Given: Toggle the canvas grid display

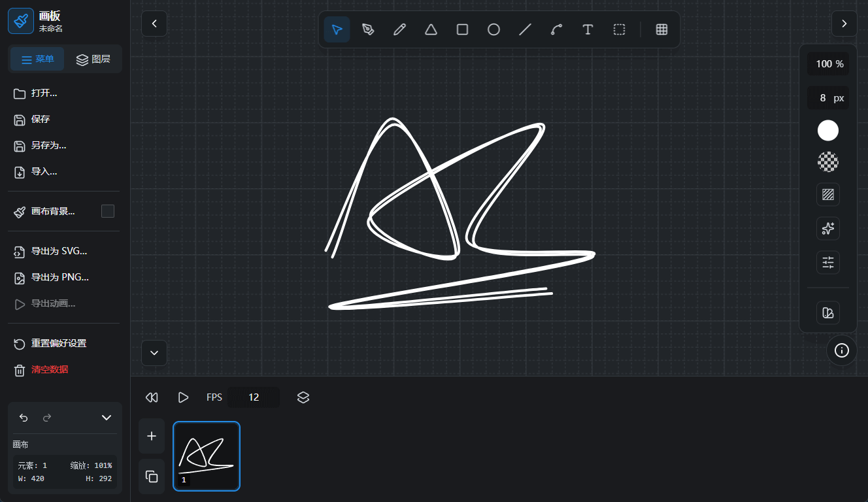Looking at the screenshot, I should pos(661,29).
